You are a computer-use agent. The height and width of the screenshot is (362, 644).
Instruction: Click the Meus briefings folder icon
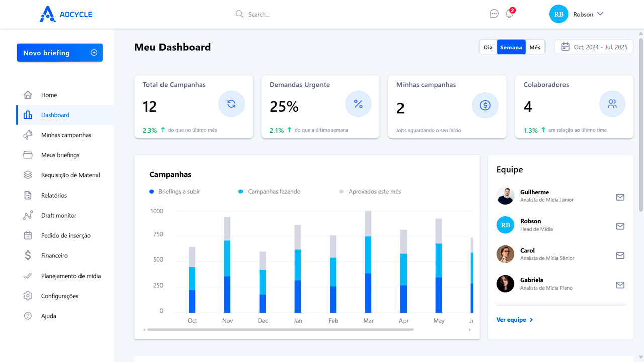28,155
